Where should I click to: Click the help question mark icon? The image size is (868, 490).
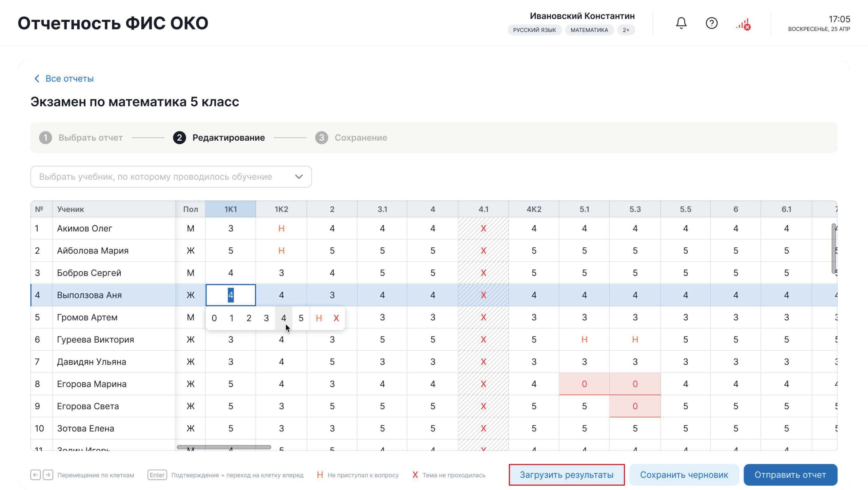[711, 23]
